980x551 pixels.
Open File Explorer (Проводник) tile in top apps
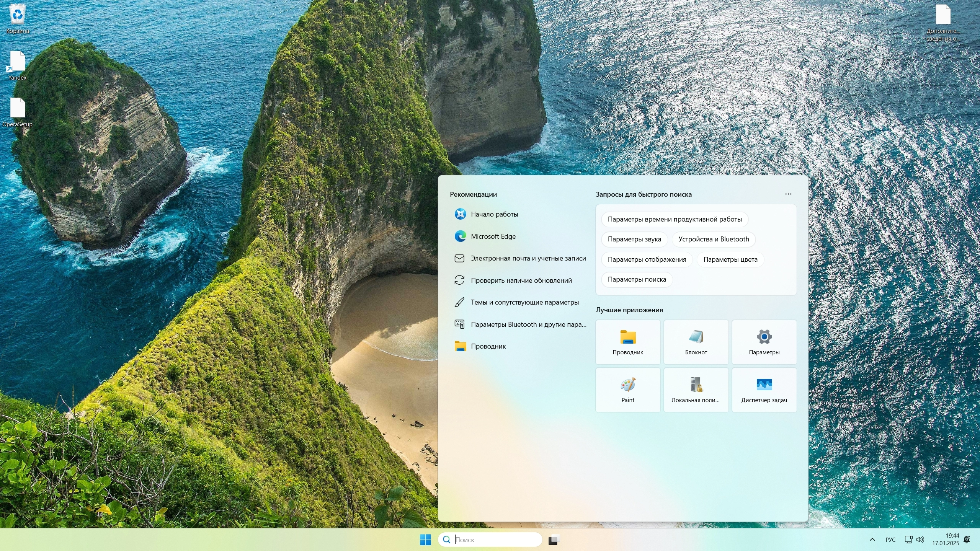pyautogui.click(x=628, y=342)
